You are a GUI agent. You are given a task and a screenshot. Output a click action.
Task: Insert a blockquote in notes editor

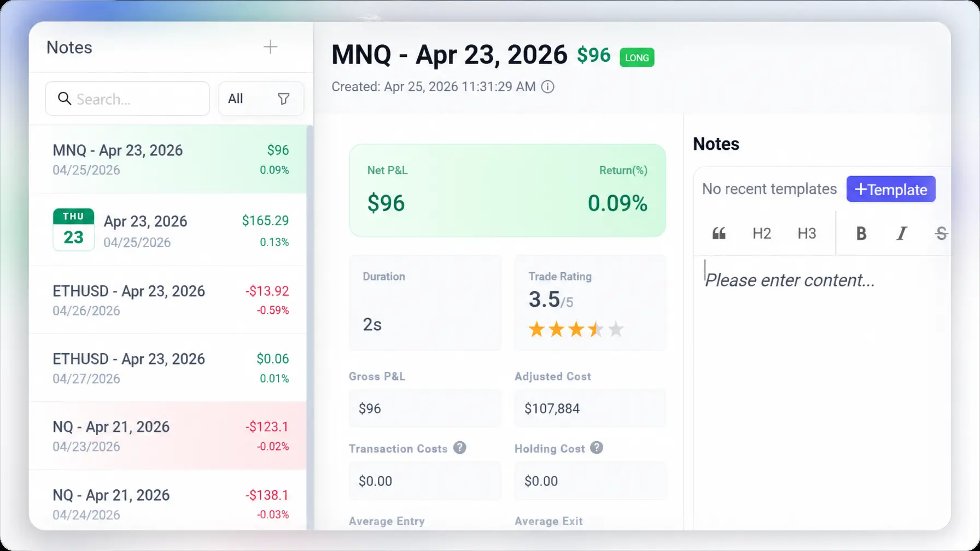click(x=719, y=233)
